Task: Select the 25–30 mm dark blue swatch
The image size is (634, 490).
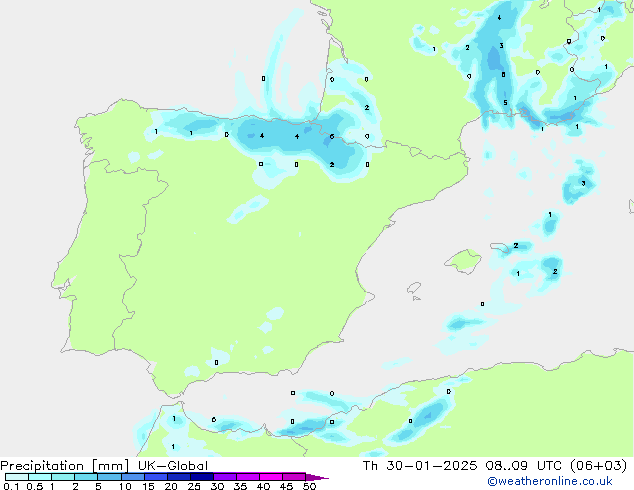Action: tap(201, 477)
